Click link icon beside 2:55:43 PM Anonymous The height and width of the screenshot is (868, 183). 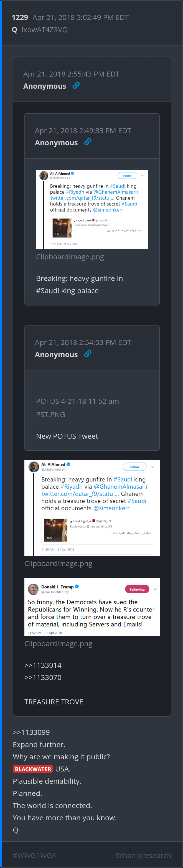point(76,86)
